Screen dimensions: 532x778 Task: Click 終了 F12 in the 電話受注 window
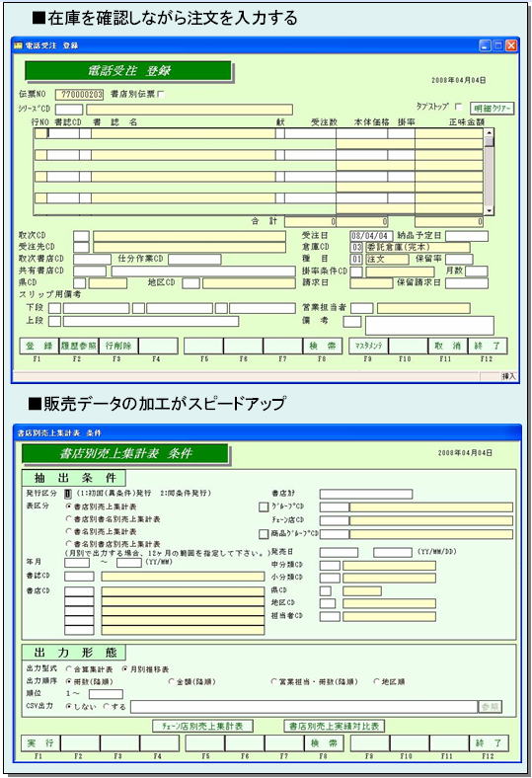[487, 346]
